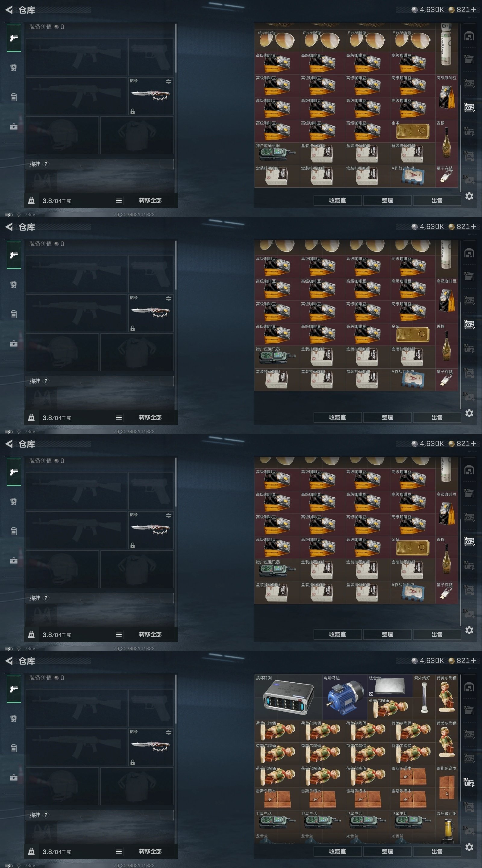Open highlighted IV medical container tab beside 雷斯乐谱本
The width and height of the screenshot is (482, 868).
click(x=469, y=782)
